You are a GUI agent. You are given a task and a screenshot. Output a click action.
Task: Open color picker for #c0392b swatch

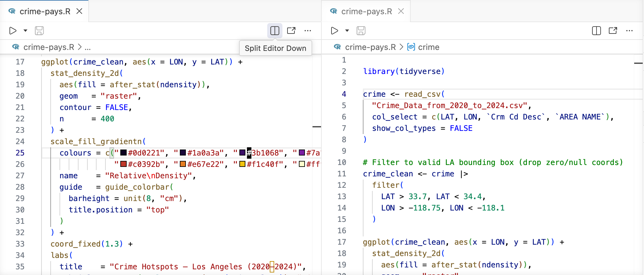click(123, 164)
